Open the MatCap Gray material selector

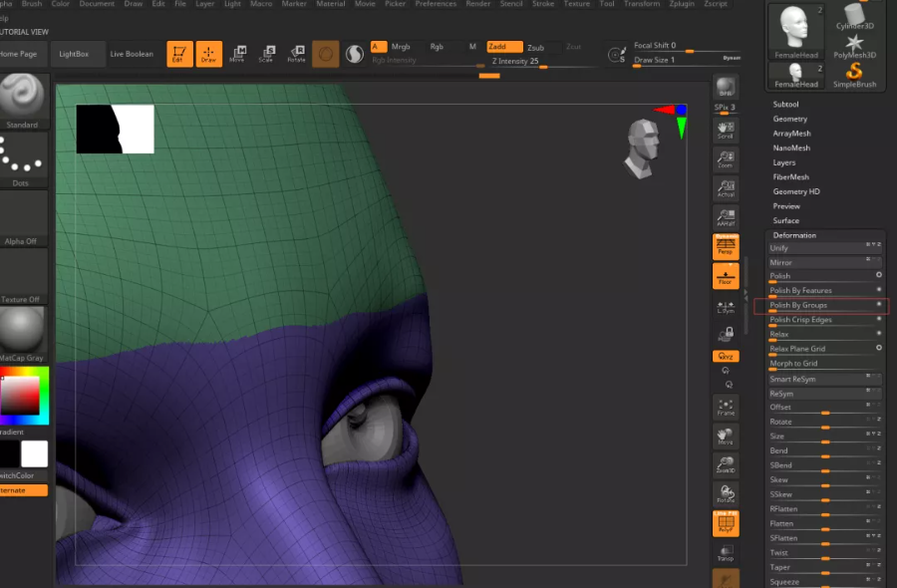[x=23, y=334]
